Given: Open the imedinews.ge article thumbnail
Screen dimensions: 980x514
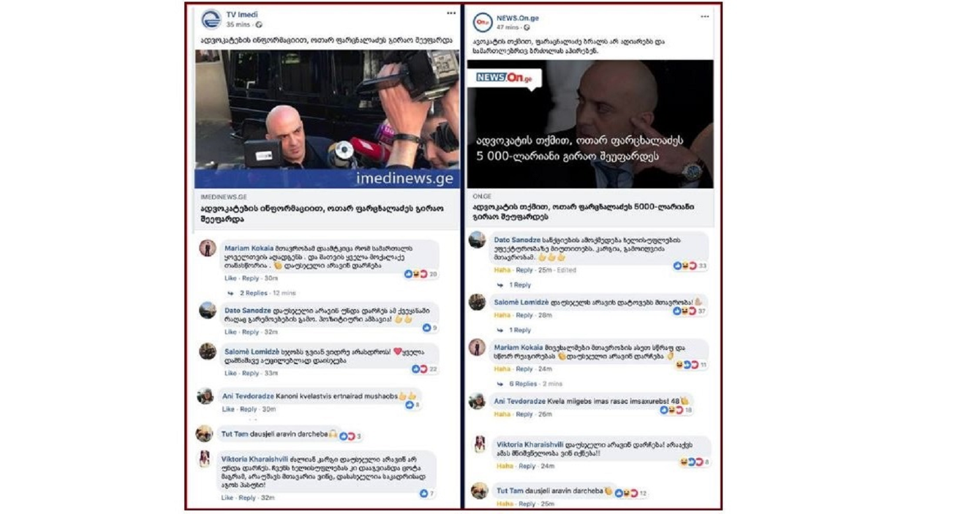Looking at the screenshot, I should [x=327, y=119].
